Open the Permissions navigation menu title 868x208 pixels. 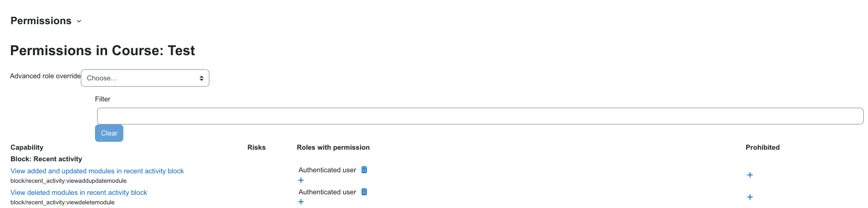(x=41, y=20)
